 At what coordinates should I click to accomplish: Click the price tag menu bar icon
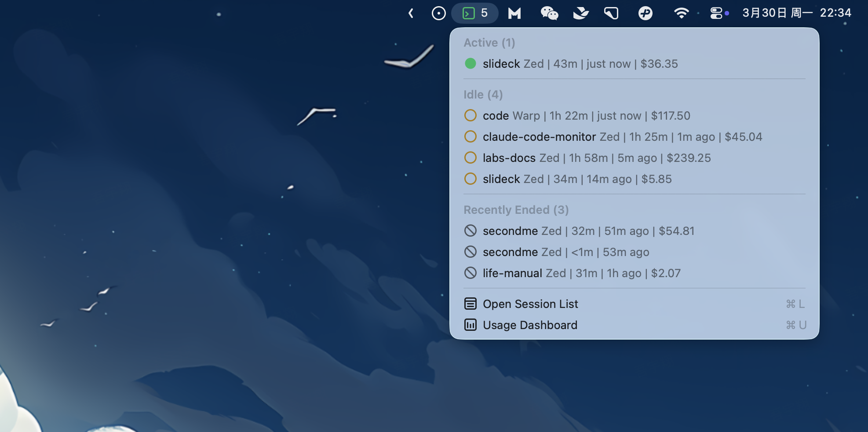coord(611,13)
